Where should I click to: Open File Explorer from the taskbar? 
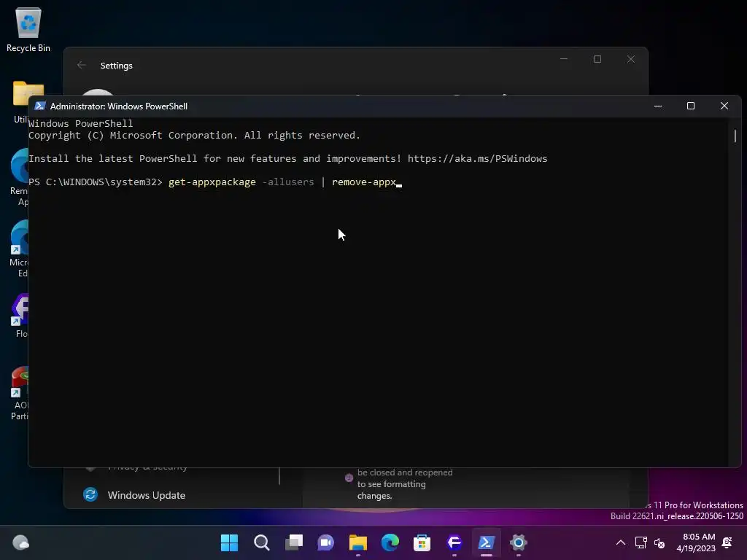[x=357, y=542]
